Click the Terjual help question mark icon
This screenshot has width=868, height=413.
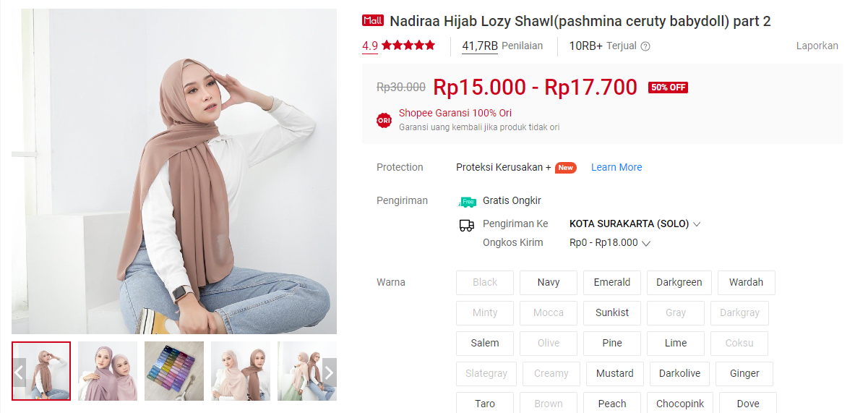(x=645, y=46)
